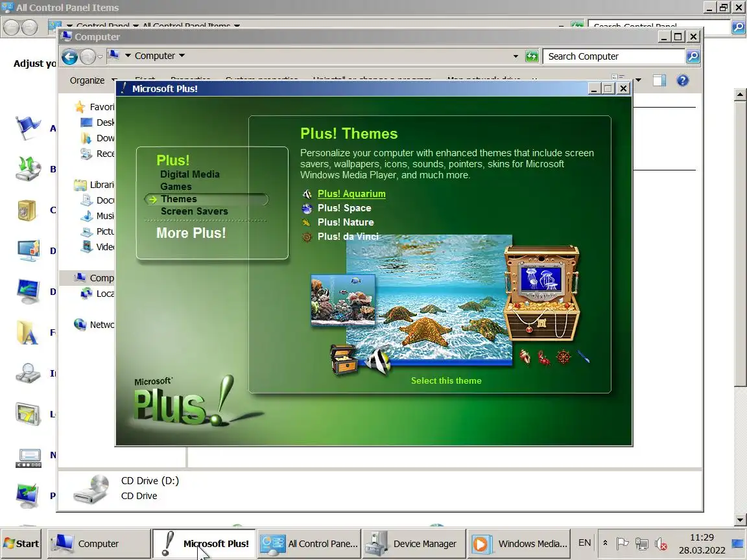Click up arrow of Control Panel scrollbar
747x560 pixels.
(740, 94)
